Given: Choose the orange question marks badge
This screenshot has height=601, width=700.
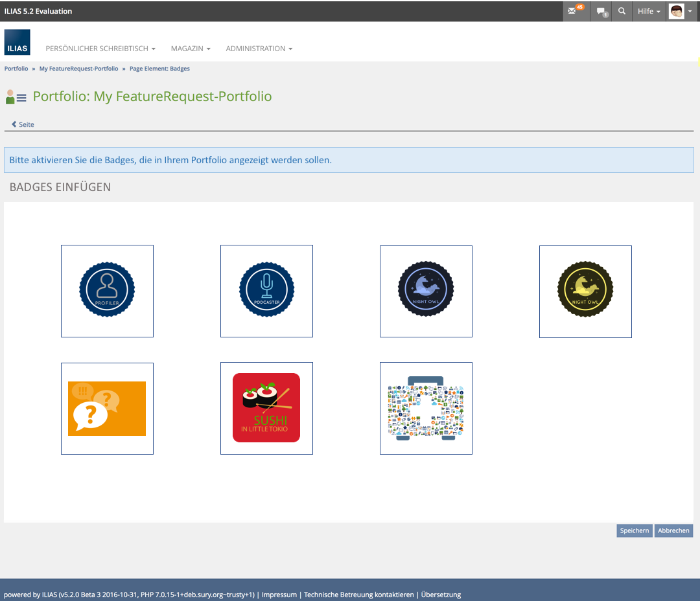Looking at the screenshot, I should point(107,409).
